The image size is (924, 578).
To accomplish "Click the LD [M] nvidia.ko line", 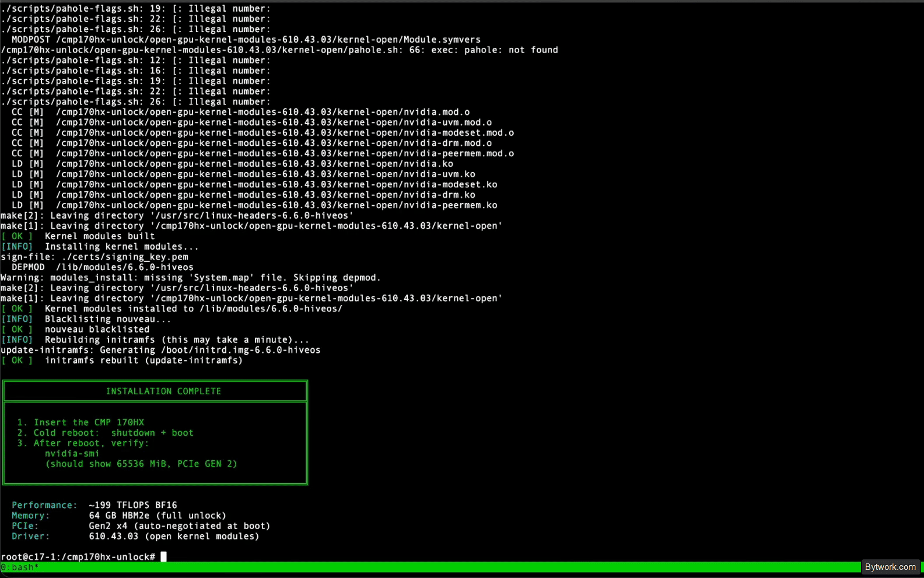I will tap(232, 164).
